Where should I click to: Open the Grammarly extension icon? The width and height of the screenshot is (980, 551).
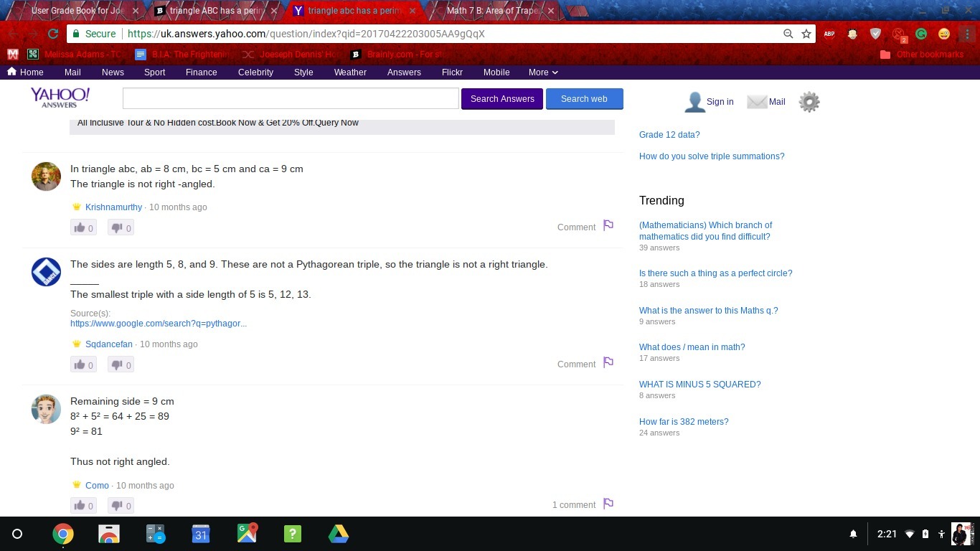click(921, 34)
